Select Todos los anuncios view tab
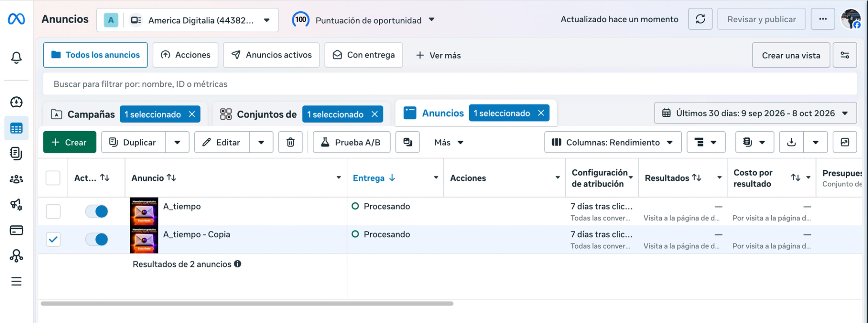868x323 pixels. point(95,55)
